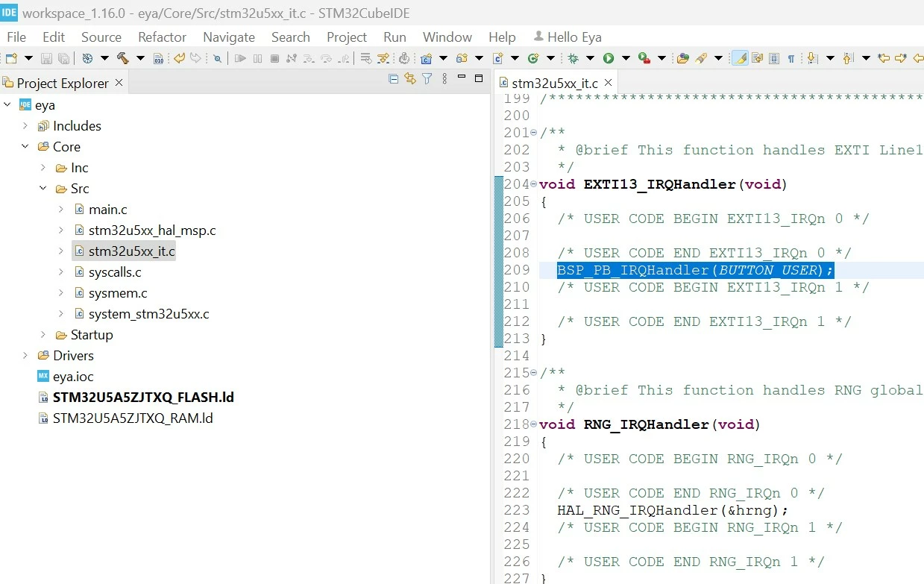
Task: Open Project Explorer View Menu dots
Action: (x=444, y=78)
